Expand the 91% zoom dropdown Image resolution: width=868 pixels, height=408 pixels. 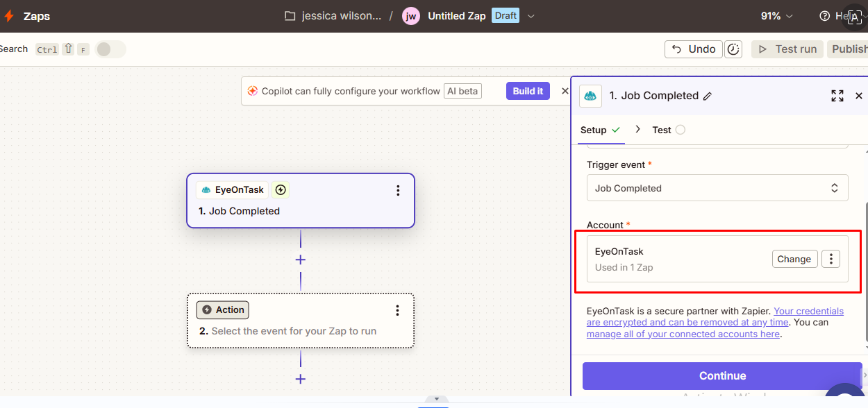pyautogui.click(x=777, y=16)
